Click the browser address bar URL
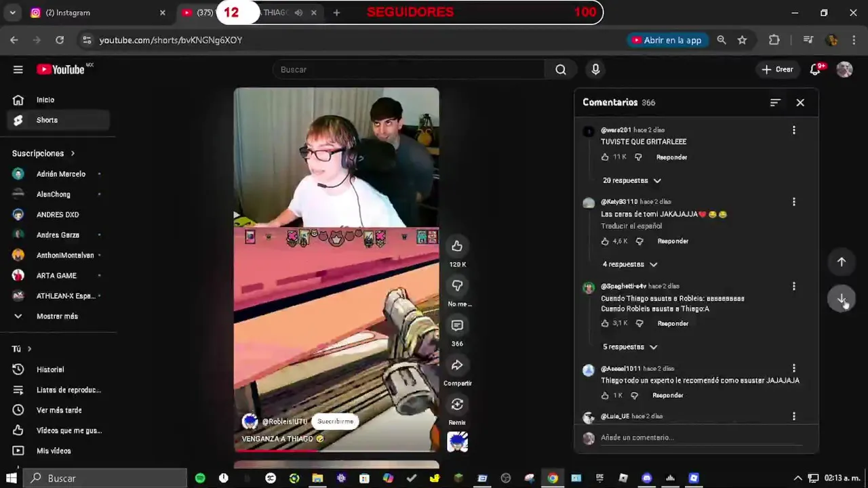The image size is (868, 488). pos(170,40)
